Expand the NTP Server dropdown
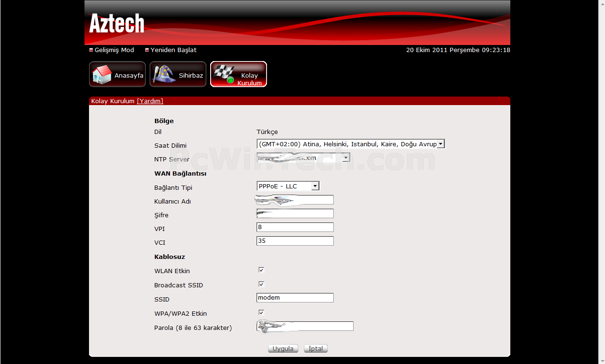 tap(346, 158)
